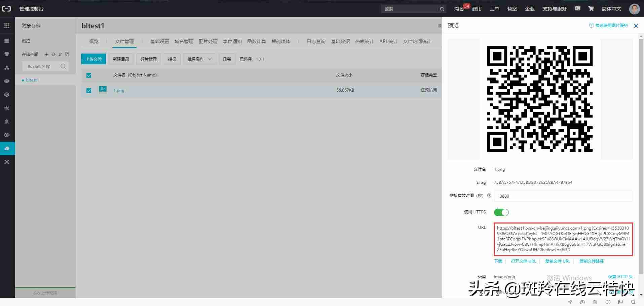Viewport: 644px width, 306px height.
Task: Click the 刷新 refresh button
Action: tap(227, 59)
